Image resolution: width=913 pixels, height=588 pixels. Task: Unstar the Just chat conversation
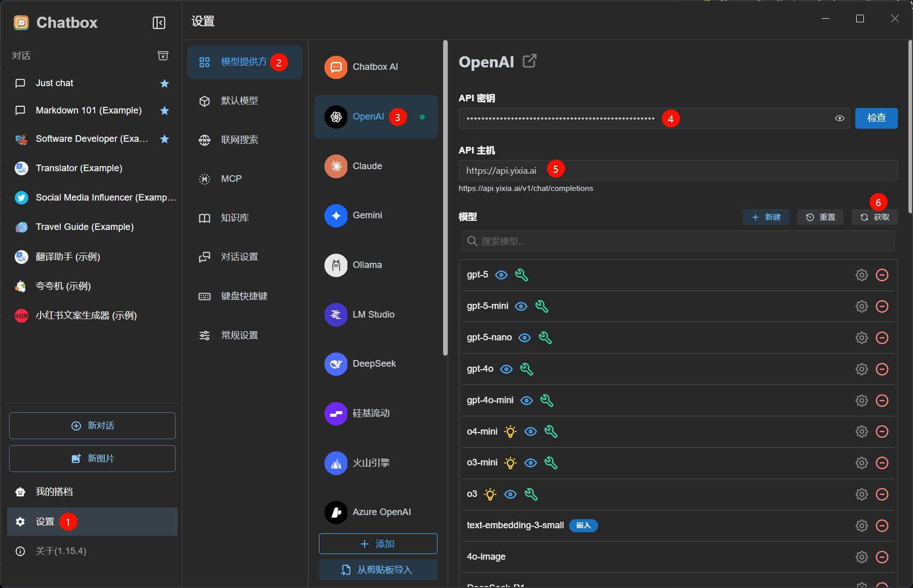click(x=165, y=84)
